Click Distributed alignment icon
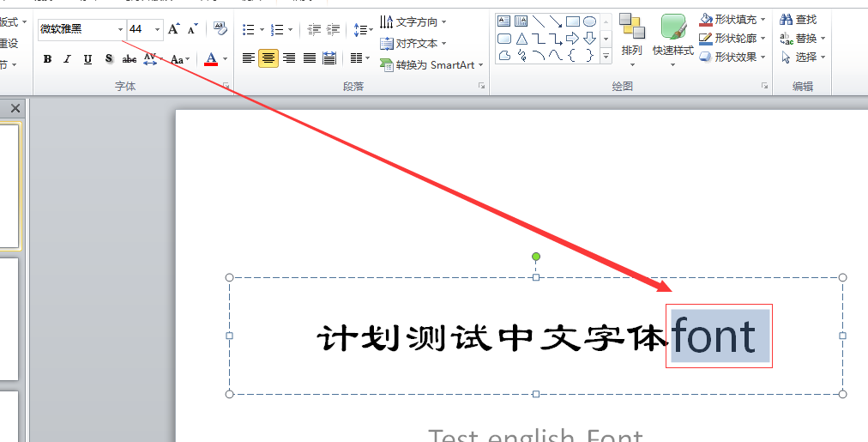Screen dimensions: 868x442 click(x=329, y=58)
